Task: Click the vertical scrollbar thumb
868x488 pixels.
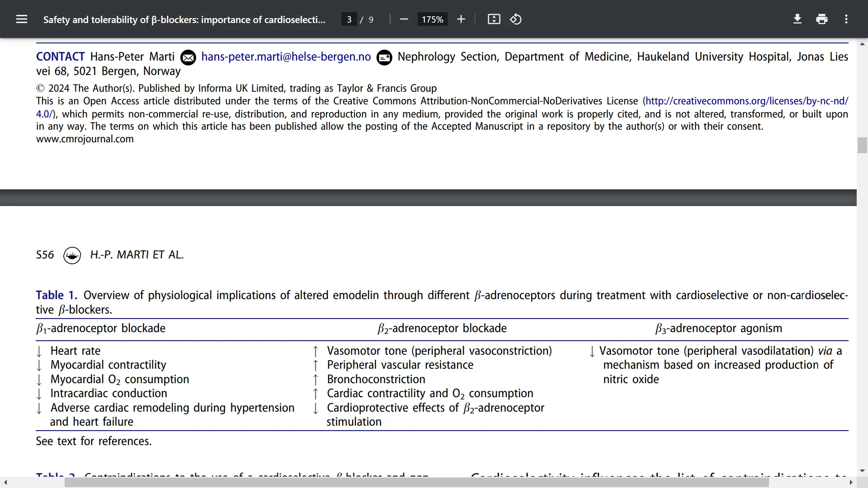Action: (862, 145)
